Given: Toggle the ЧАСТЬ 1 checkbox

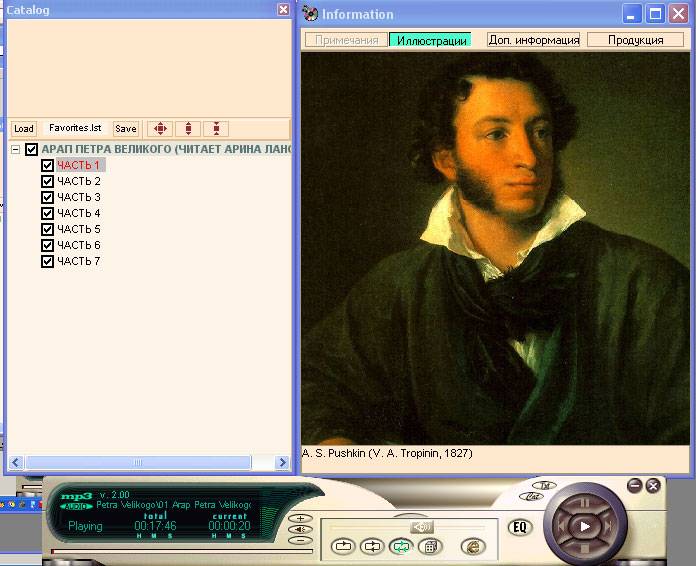Looking at the screenshot, I should tap(47, 165).
